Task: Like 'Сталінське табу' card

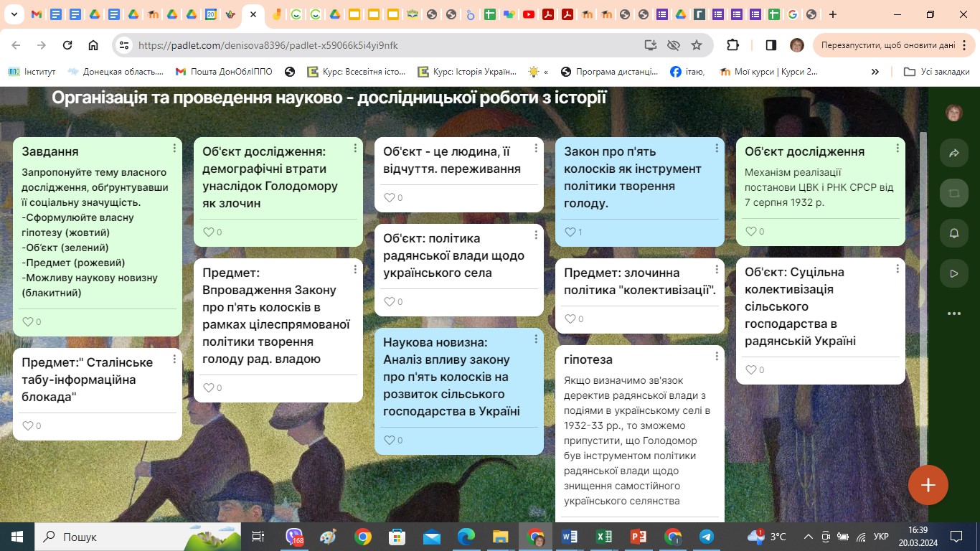Action: pos(28,426)
